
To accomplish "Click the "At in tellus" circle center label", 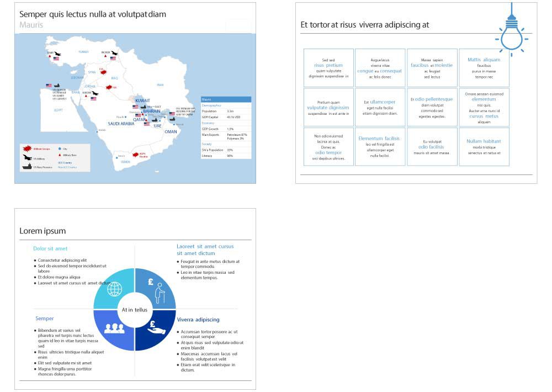I will click(x=135, y=310).
